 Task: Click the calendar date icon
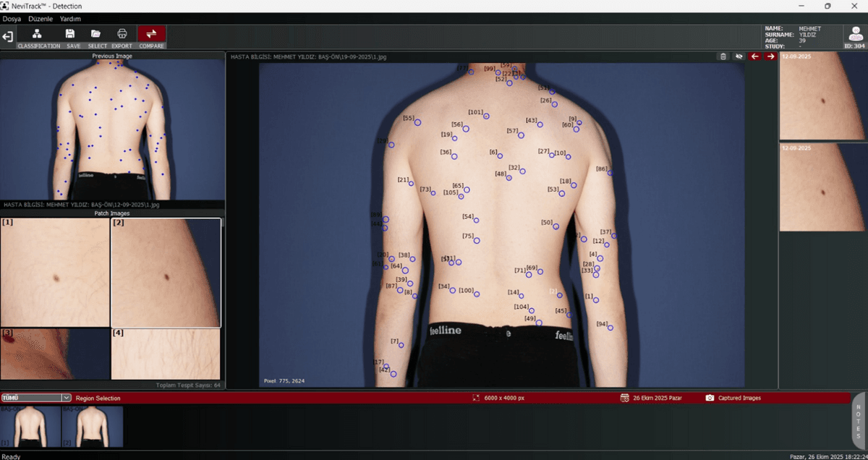pyautogui.click(x=624, y=398)
